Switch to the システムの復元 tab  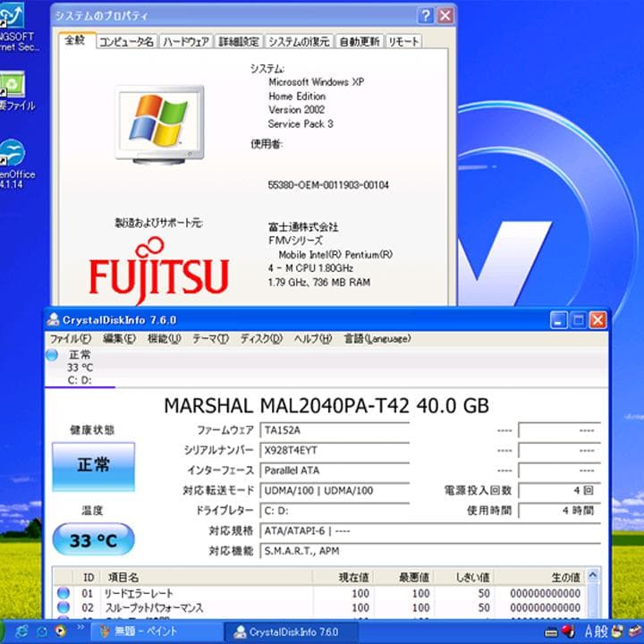coord(299,41)
